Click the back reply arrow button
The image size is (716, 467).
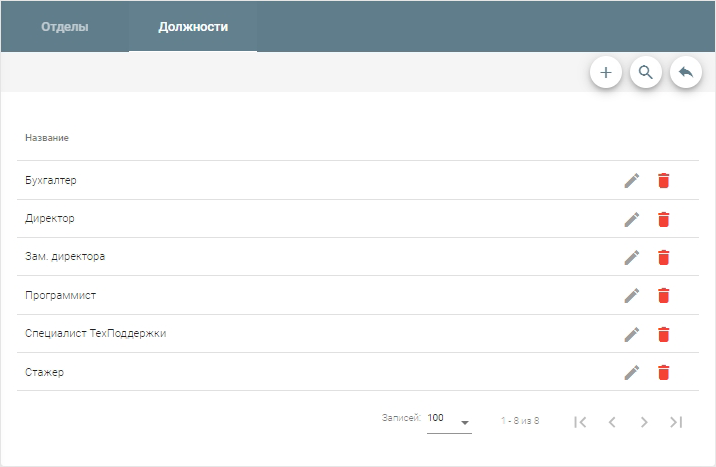point(686,72)
